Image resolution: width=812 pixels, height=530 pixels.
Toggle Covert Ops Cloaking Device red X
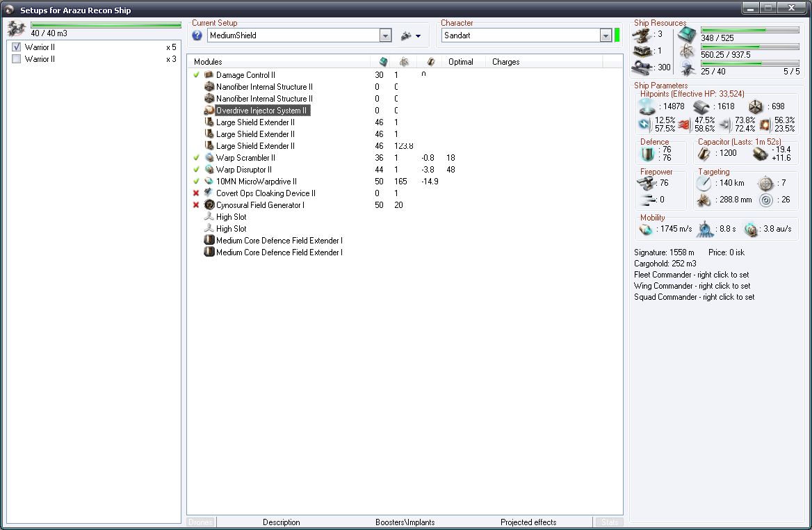(x=196, y=193)
